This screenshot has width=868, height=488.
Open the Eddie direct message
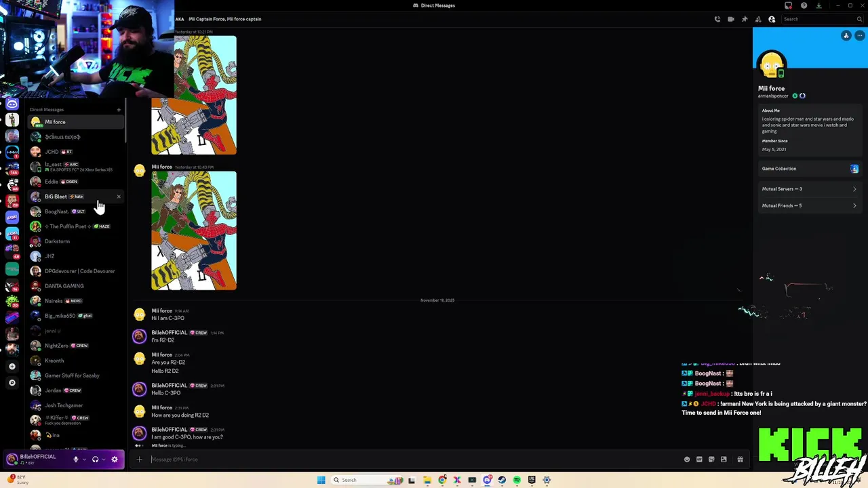76,182
